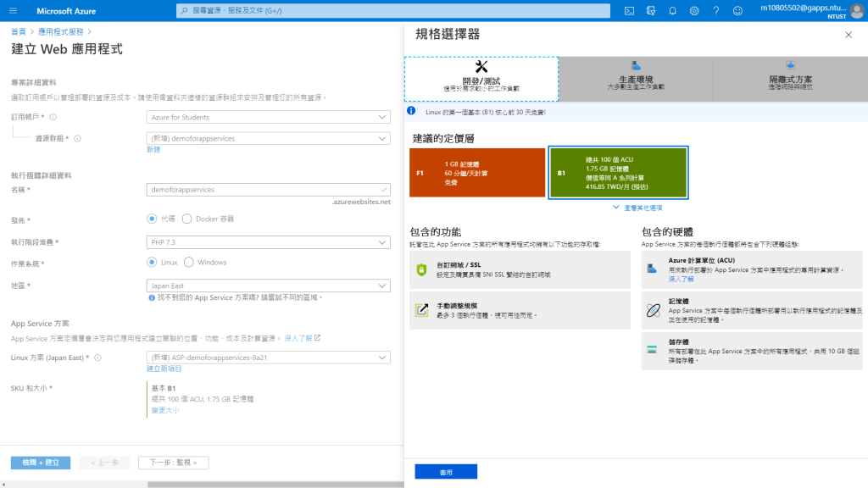The image size is (868, 488).
Task: Click the 手動調整規模 scale icon
Action: click(422, 310)
